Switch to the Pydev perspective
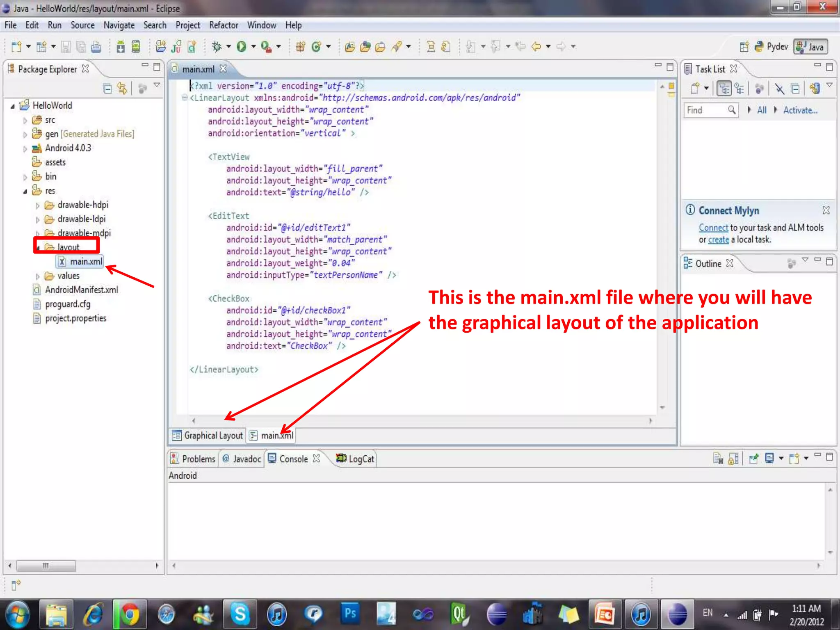 click(x=772, y=47)
